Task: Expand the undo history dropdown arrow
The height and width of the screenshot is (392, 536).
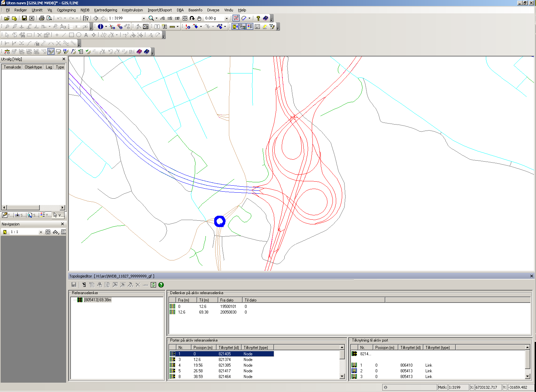Action: [x=65, y=18]
